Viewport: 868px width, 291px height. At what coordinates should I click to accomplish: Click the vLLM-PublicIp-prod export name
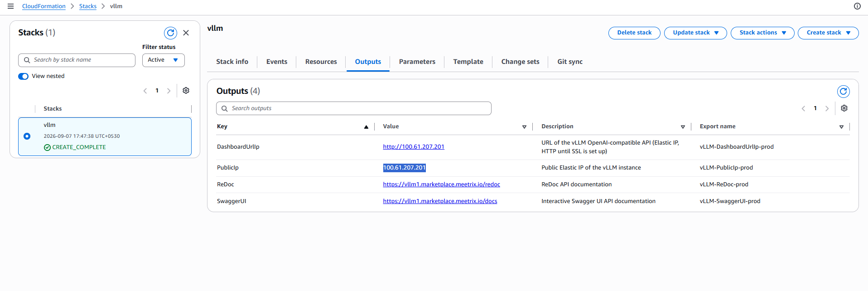click(726, 168)
